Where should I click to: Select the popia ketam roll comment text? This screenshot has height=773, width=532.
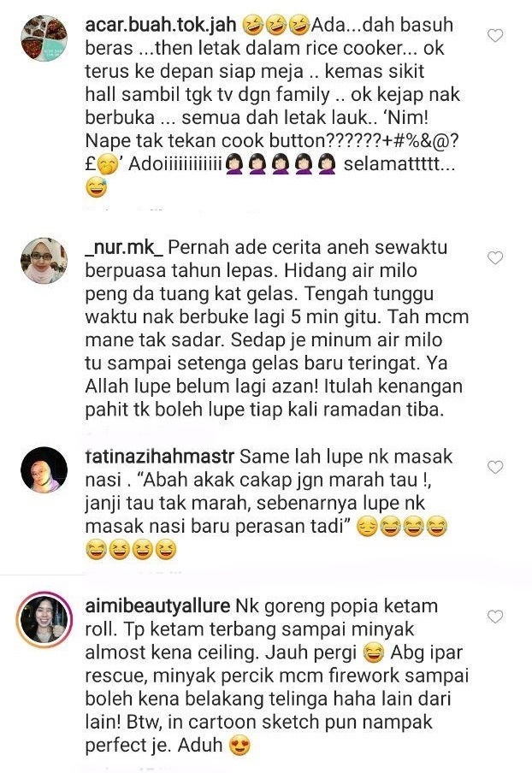point(276,676)
